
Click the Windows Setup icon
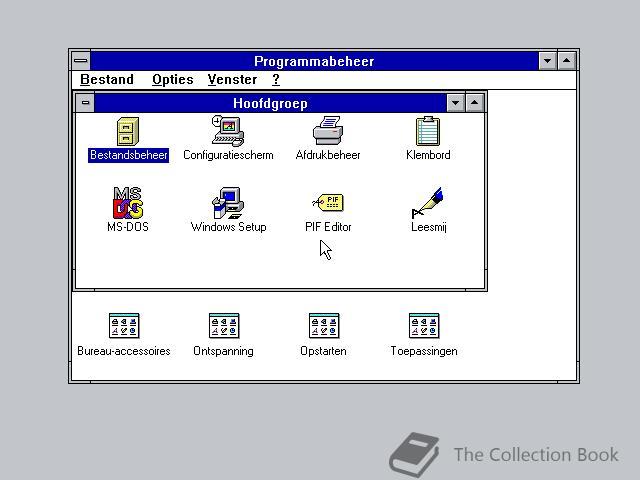point(228,203)
